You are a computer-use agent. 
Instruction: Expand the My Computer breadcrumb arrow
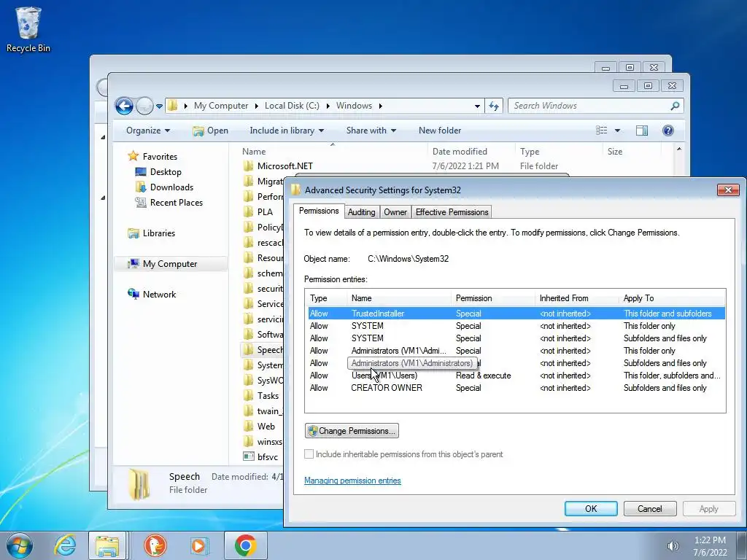(x=256, y=106)
